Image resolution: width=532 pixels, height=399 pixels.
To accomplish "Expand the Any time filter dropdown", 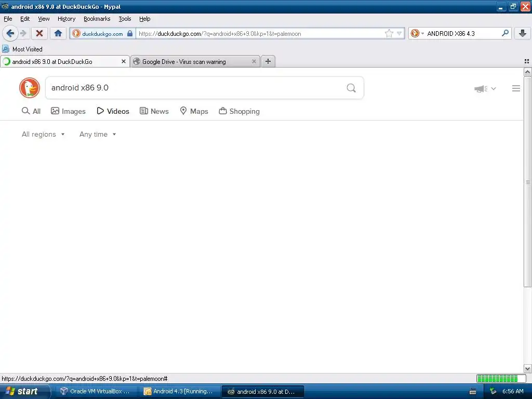I will pyautogui.click(x=98, y=135).
